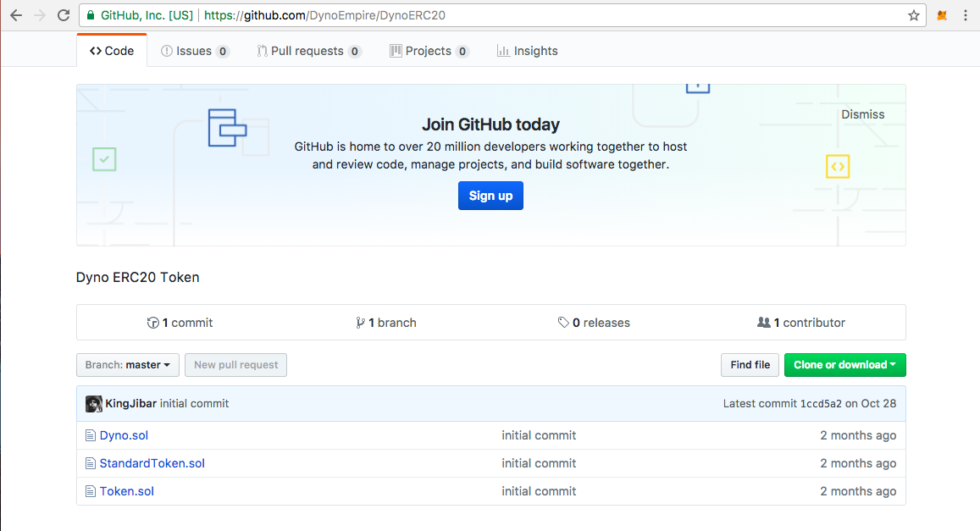This screenshot has height=531, width=980.
Task: Open the initial commit message for Token.sol
Action: 539,492
